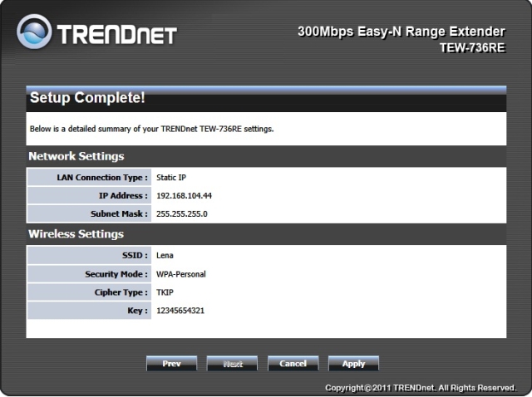
Task: Cancel the setup wizard
Action: click(293, 364)
